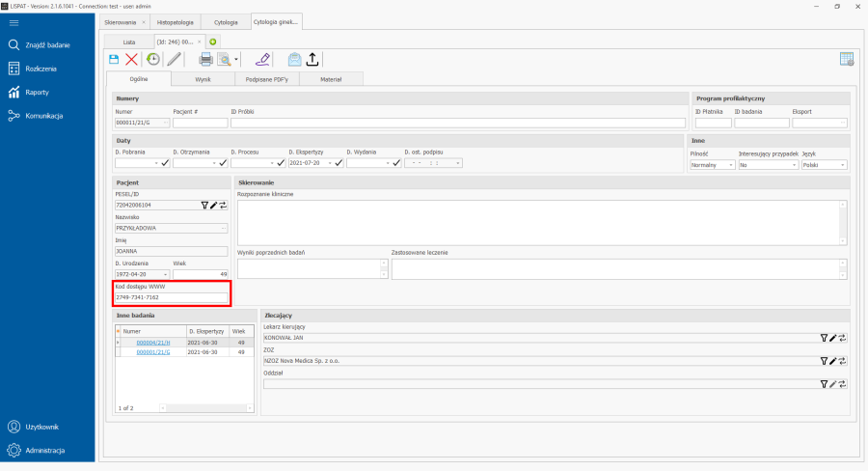Click the checkmark next to D. Pobrania

pos(166,164)
